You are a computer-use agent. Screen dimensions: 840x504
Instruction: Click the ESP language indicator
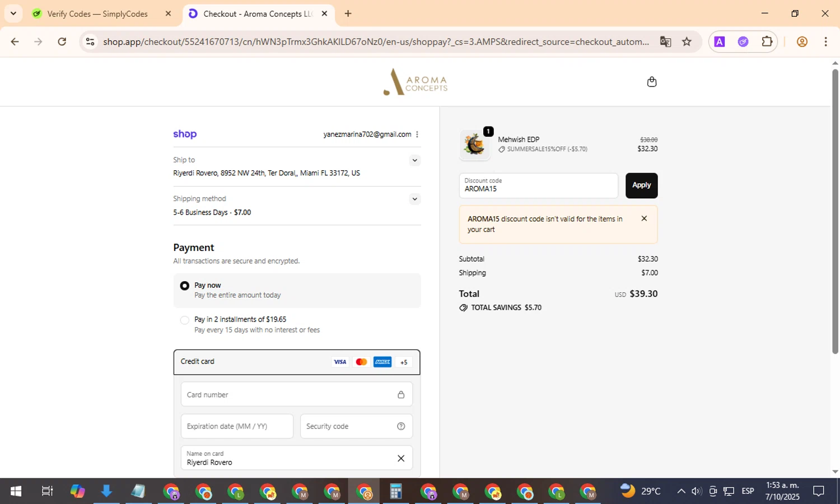pos(748,491)
